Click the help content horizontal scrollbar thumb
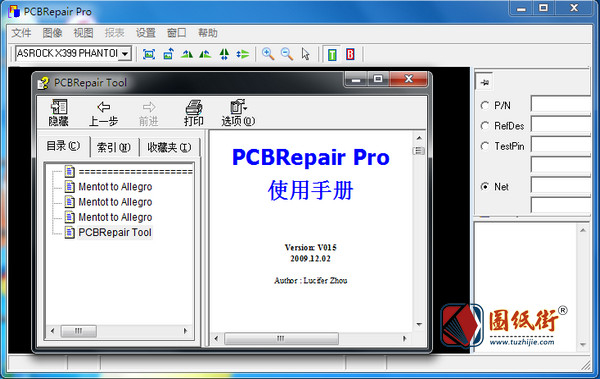 point(281,338)
